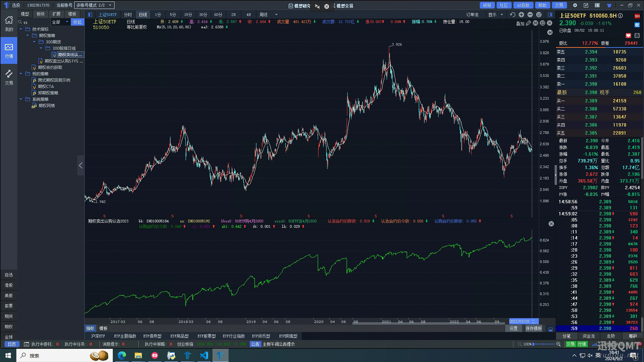Viewport: 644px width, 362px height.
Task: Minimize sub-panel icon beside 保存模板
Action: click(x=551, y=329)
